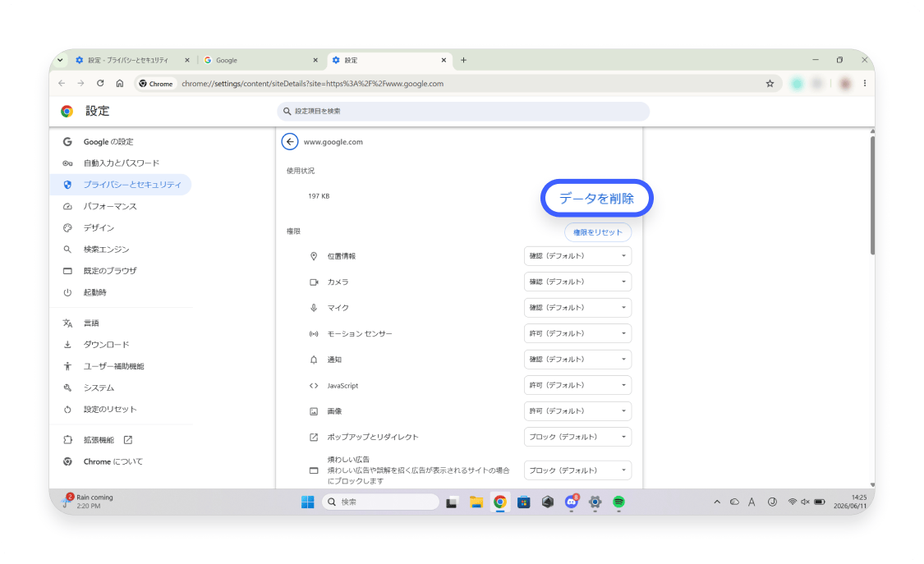
Task: Open Settings gear app in taskbar
Action: 595,502
